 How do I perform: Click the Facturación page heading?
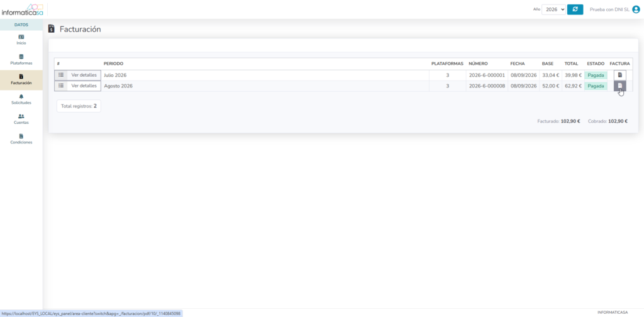click(x=80, y=29)
